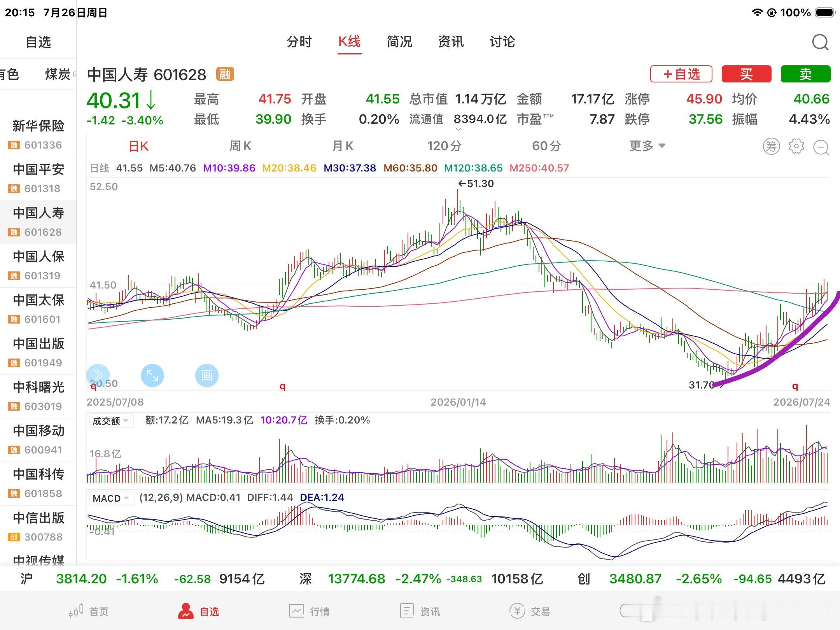Screen dimensions: 840x630
Task: Tap the M60:35.80 moving average label
Action: pyautogui.click(x=410, y=168)
